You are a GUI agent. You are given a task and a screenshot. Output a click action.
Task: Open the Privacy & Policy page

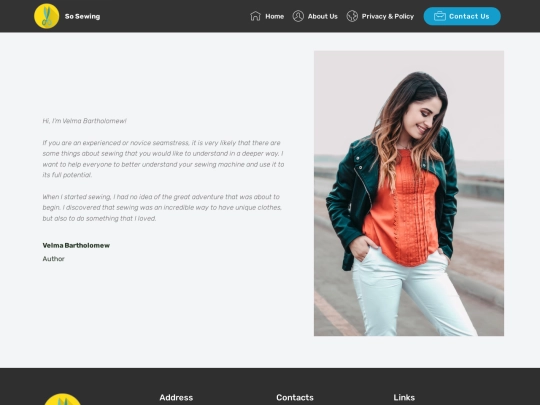click(388, 16)
